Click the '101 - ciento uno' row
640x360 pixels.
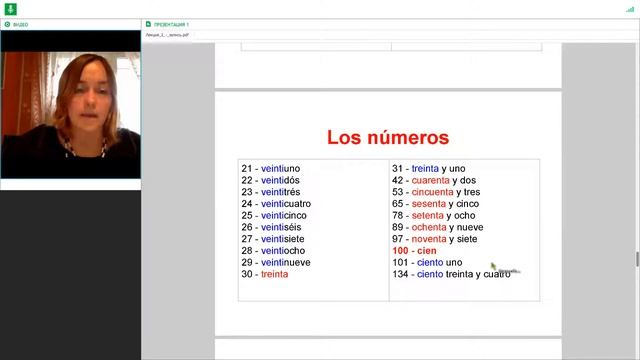point(427,262)
